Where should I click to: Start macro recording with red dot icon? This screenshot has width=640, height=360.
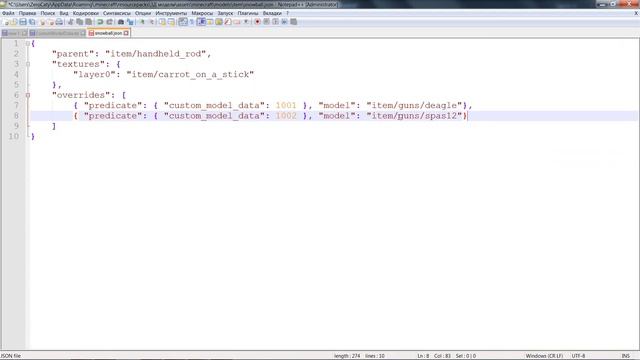pos(257,22)
